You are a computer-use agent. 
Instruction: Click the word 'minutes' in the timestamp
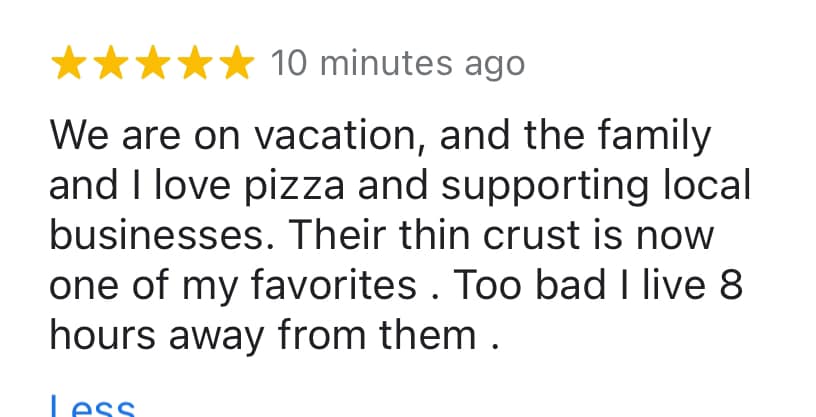(x=386, y=64)
